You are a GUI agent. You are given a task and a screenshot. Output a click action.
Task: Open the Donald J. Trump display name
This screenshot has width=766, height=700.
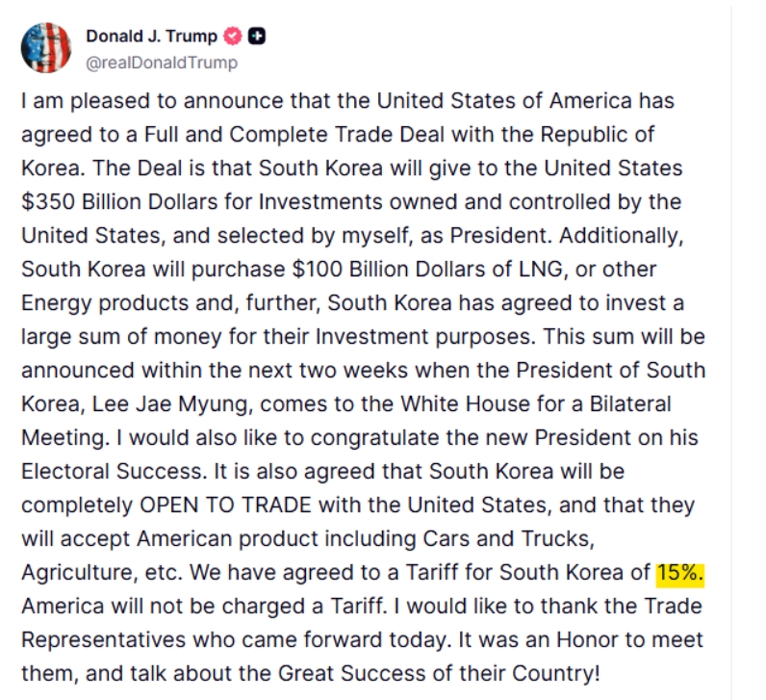[151, 37]
